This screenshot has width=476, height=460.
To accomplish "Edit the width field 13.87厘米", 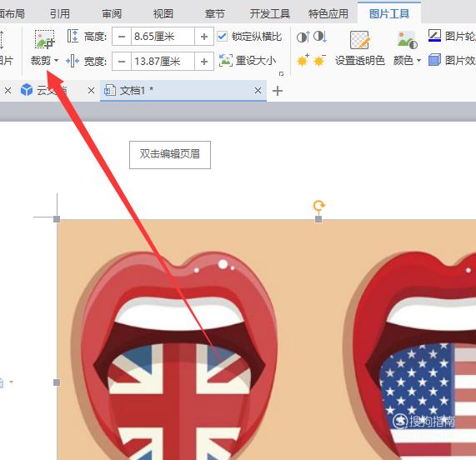I will [163, 62].
